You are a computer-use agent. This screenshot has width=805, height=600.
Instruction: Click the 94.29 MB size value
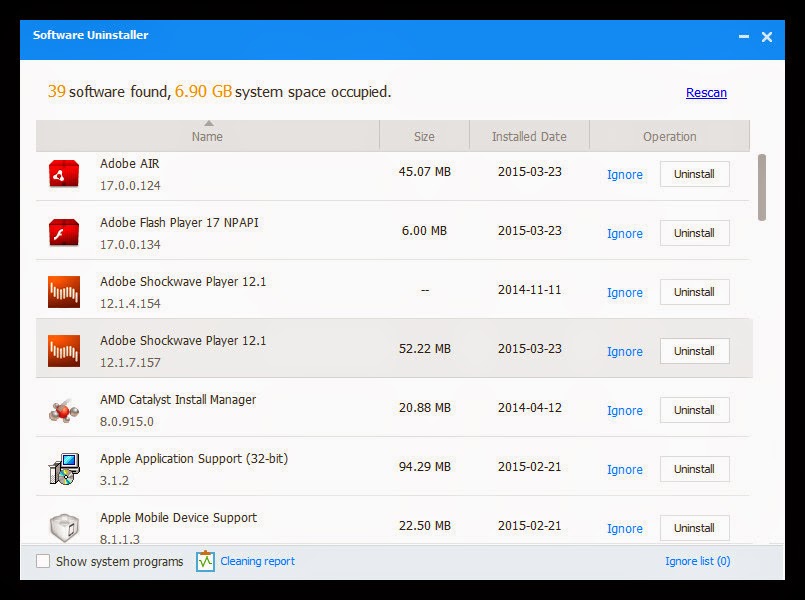coord(425,467)
